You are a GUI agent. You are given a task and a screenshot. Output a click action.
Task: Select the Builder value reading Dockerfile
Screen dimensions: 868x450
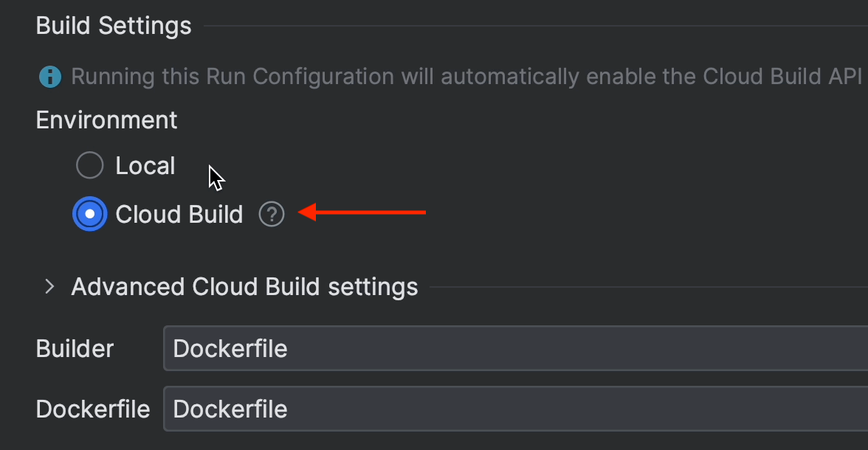pyautogui.click(x=230, y=348)
